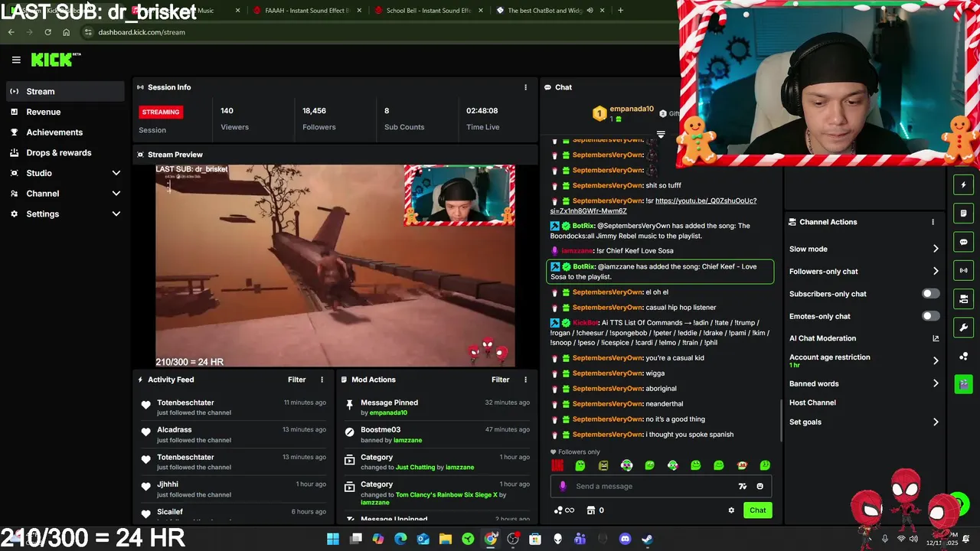Open Channel Actions three-dot menu

[x=933, y=222]
